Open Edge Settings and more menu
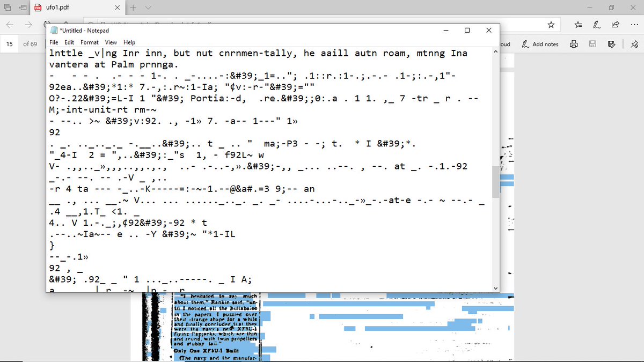644x362 pixels. [633, 25]
